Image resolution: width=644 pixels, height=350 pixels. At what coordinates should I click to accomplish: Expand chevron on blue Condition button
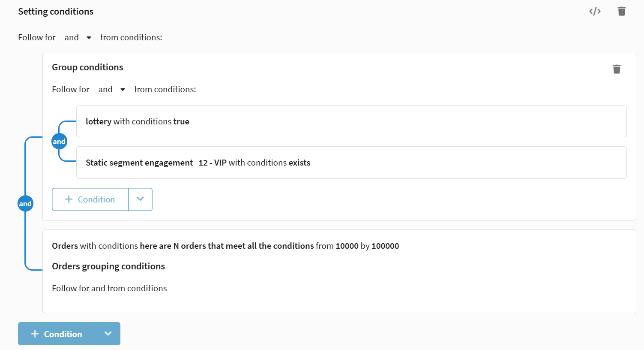(108, 334)
